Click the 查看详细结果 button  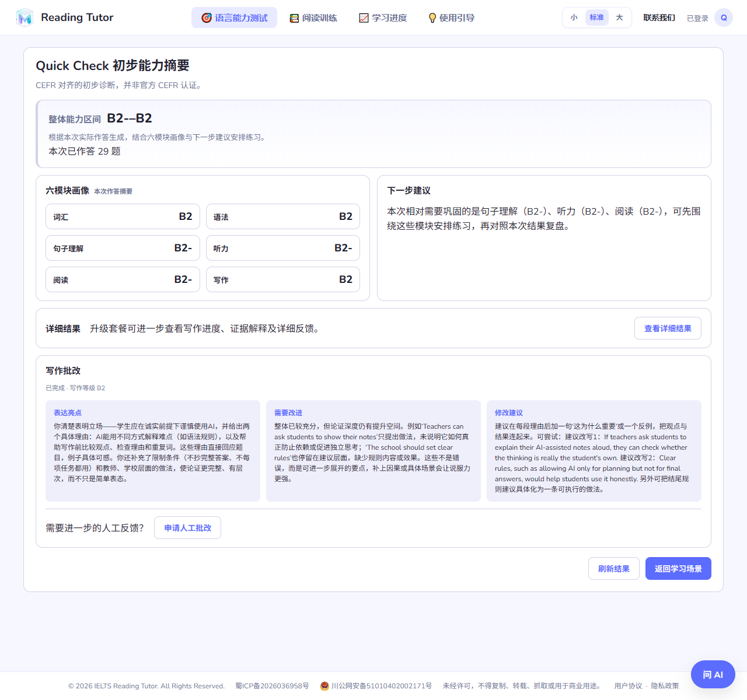pyautogui.click(x=668, y=328)
